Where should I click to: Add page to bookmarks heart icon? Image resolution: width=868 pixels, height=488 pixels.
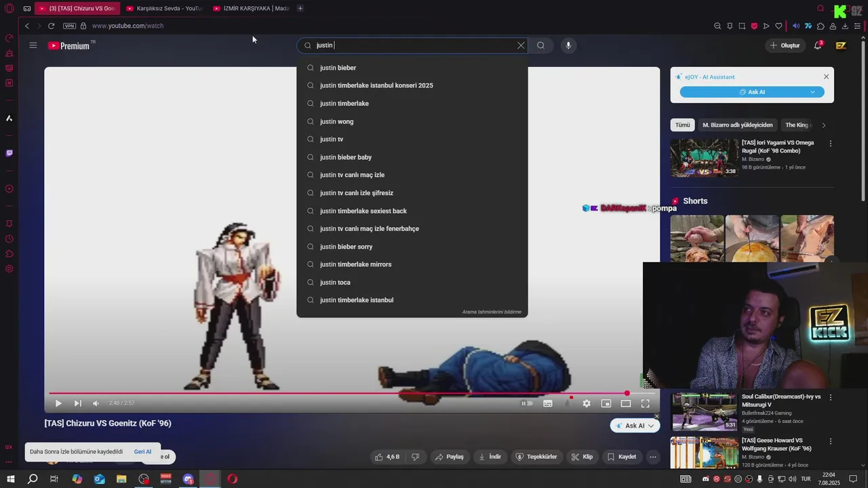[778, 26]
